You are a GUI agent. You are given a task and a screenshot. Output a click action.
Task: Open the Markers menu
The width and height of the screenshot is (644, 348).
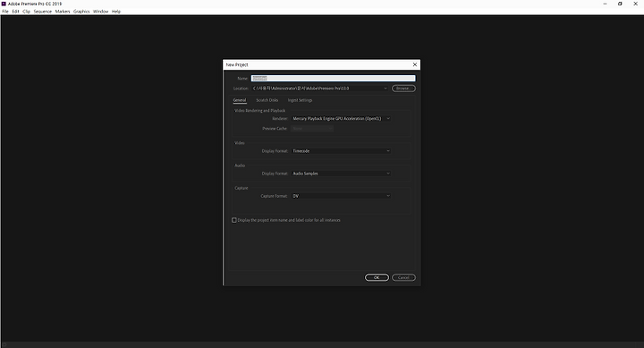[63, 12]
